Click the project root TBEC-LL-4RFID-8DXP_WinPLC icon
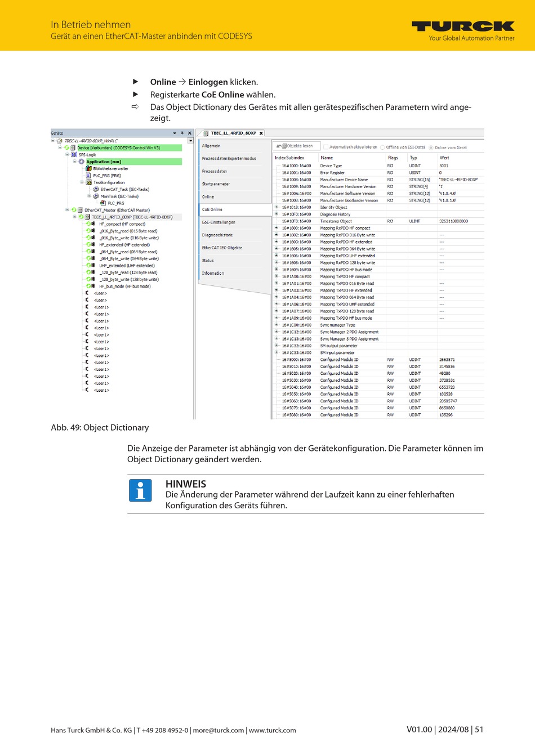Viewport: 535px width, 756px height. point(60,141)
